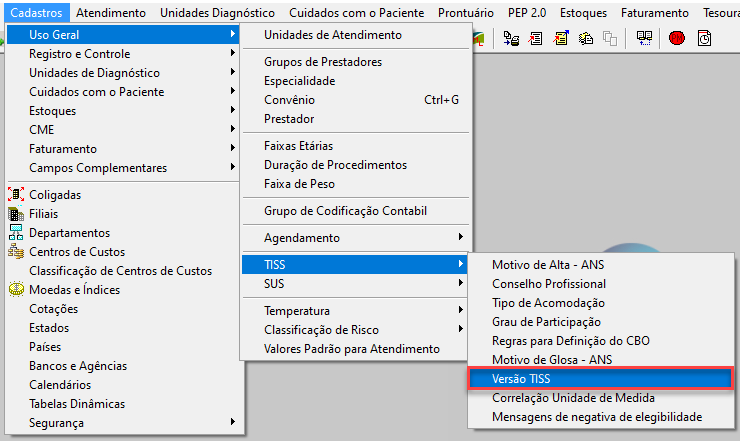
Task: Select the TISS submenu item
Action: tap(355, 264)
